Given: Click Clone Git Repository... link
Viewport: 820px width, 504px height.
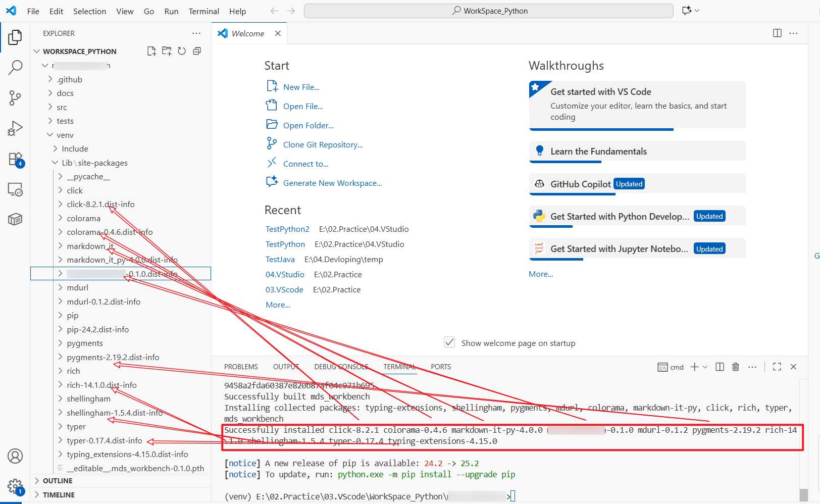Looking at the screenshot, I should (323, 145).
